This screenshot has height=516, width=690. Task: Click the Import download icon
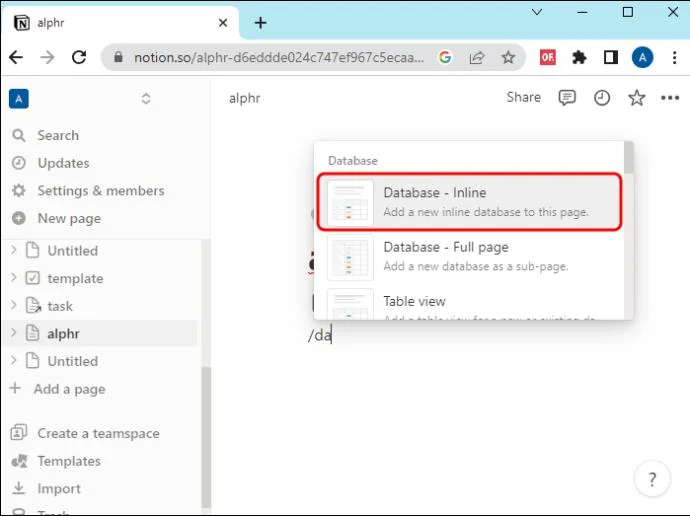(x=18, y=488)
